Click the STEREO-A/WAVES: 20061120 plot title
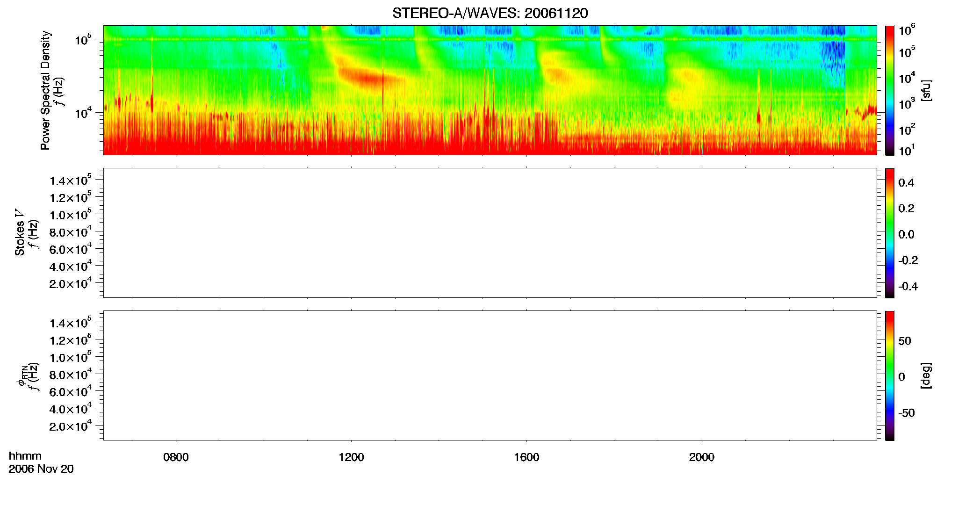This screenshot has height=505, width=980. pos(490,13)
